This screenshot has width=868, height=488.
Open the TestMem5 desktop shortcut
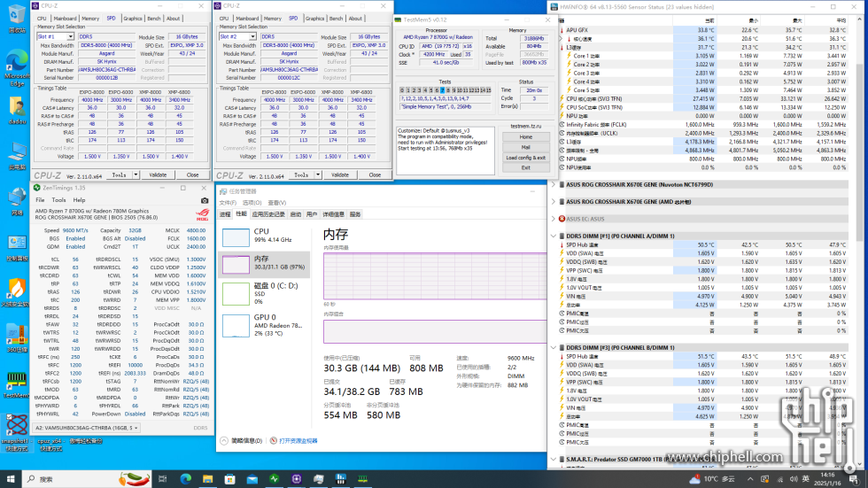16,385
